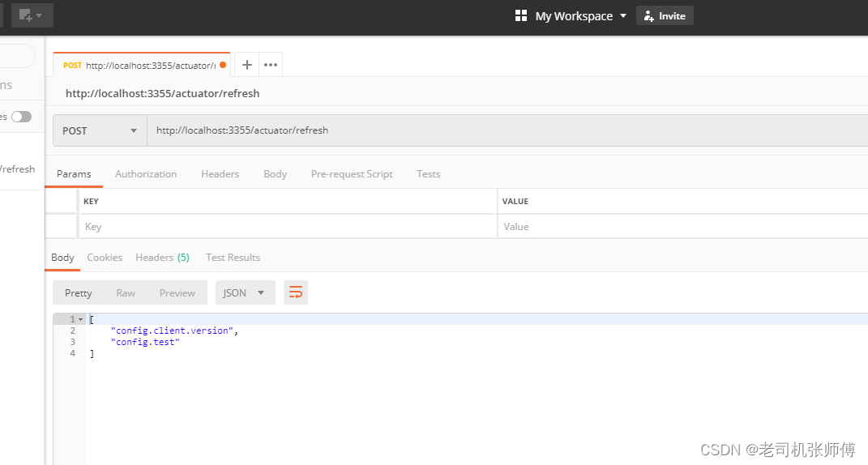Open the new window dropdown icon in top bar
This screenshot has height=465, width=868.
click(x=32, y=15)
